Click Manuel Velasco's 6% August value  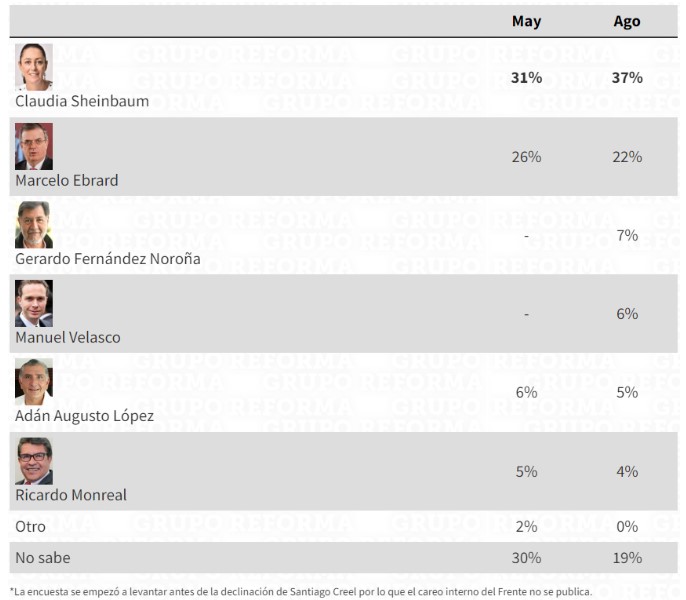pyautogui.click(x=627, y=314)
